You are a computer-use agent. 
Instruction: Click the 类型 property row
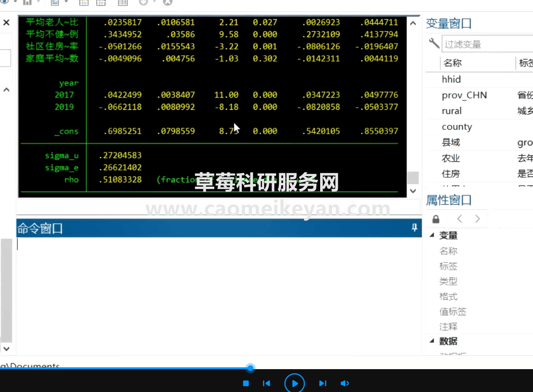click(448, 281)
